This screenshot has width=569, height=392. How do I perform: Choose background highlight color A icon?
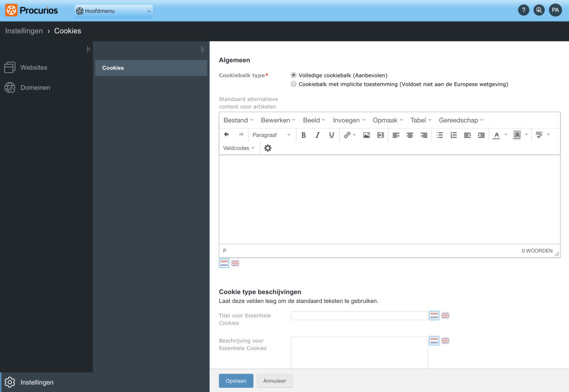pyautogui.click(x=517, y=135)
